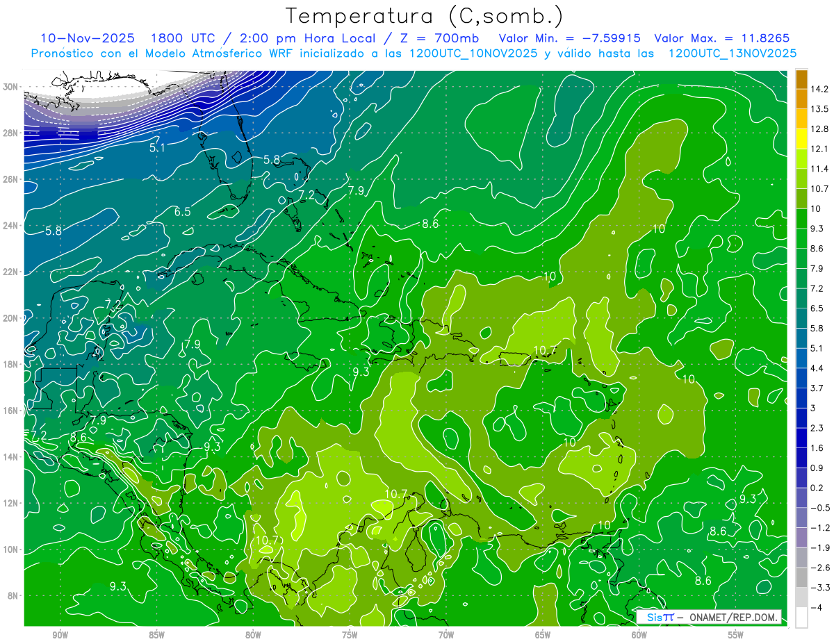The image size is (834, 644).
Task: Click the "75W" longitude axis label
Action: pyautogui.click(x=350, y=636)
